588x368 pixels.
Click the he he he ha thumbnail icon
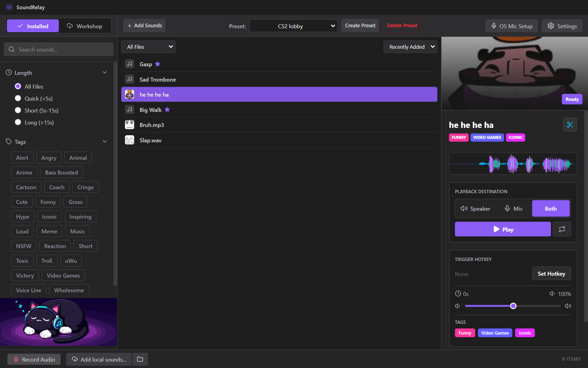130,94
